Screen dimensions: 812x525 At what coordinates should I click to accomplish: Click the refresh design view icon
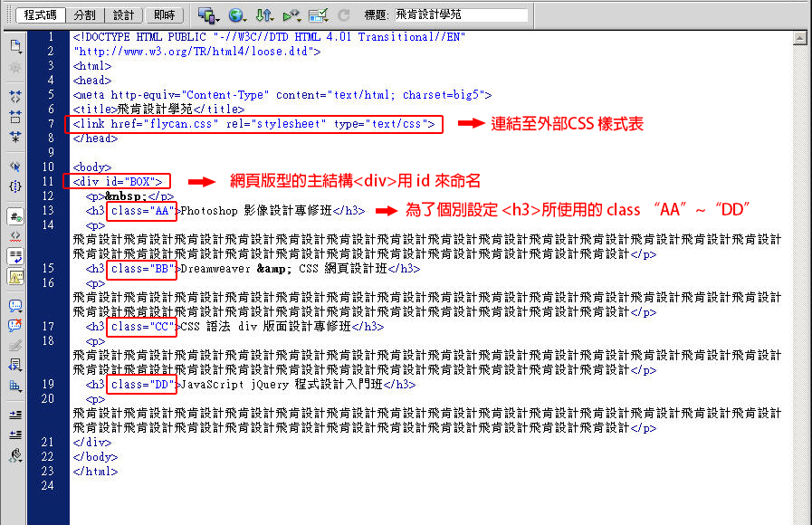[x=344, y=15]
